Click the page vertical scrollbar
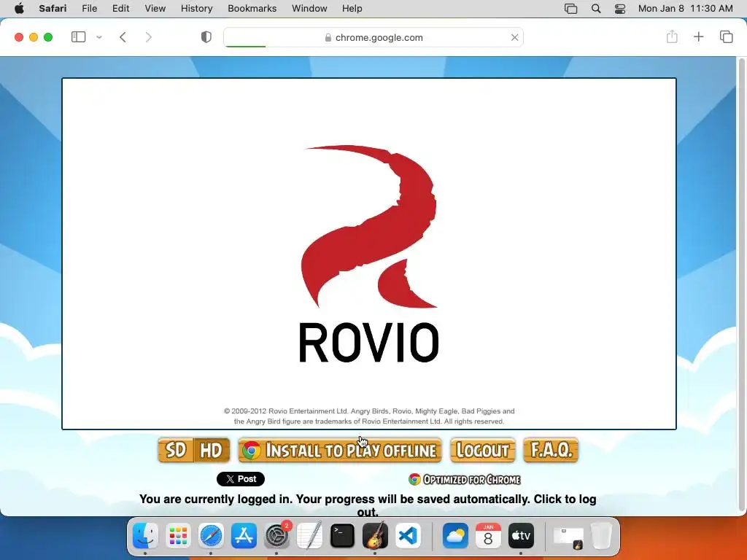 pos(741,286)
